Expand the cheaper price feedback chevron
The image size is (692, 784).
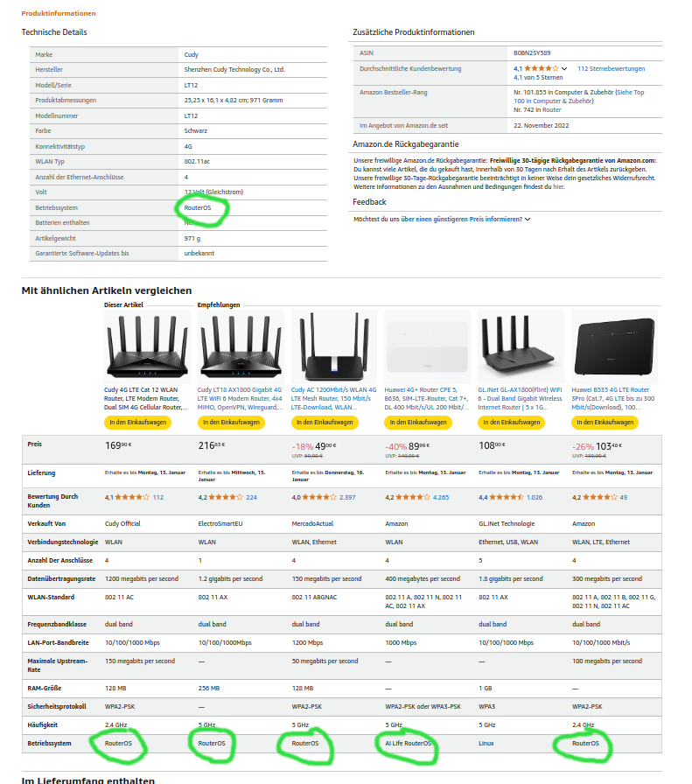528,220
